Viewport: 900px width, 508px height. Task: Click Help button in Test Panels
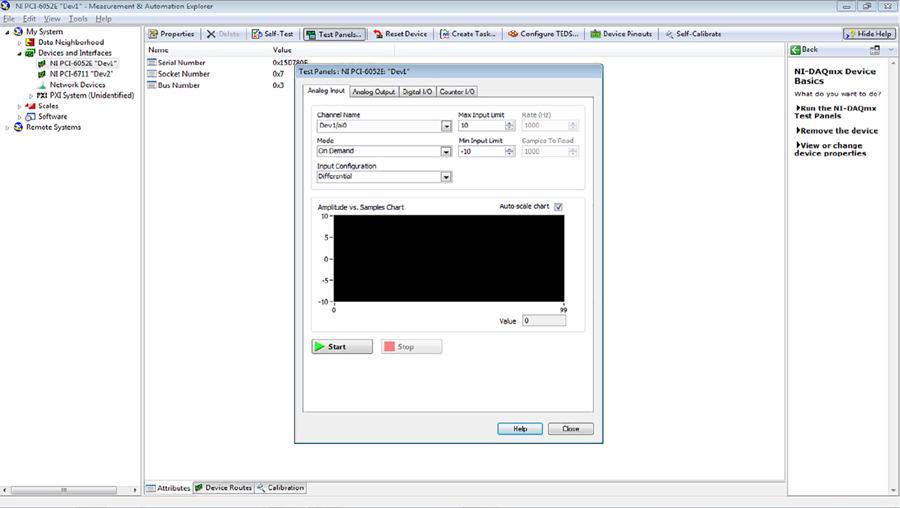click(x=520, y=429)
